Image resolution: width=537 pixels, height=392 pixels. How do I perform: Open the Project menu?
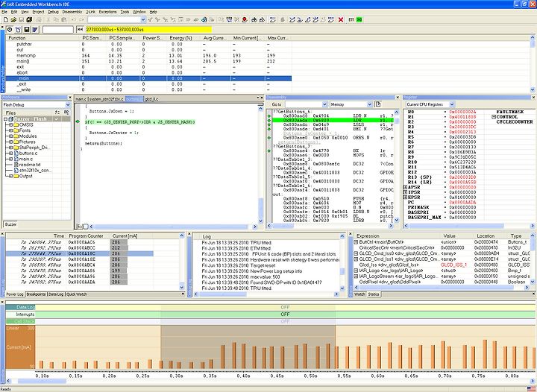point(38,12)
